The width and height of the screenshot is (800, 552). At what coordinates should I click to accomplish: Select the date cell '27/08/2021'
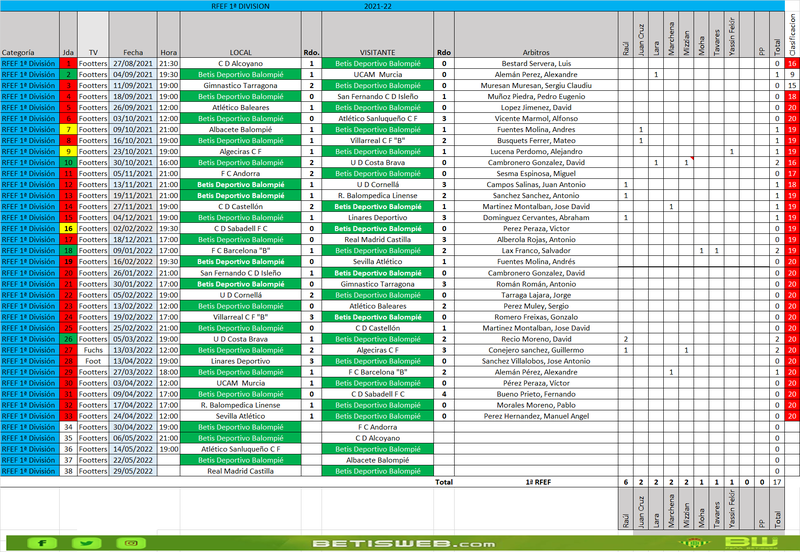coord(133,63)
